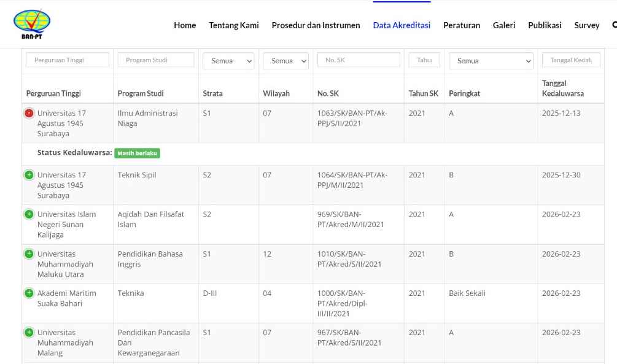Collapse the Ilmu Administrasi Niaga row
Viewport: 617px width, 364px height.
coord(29,114)
